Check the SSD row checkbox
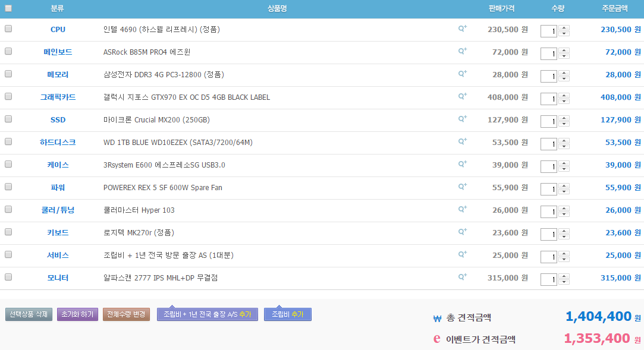 [8, 119]
